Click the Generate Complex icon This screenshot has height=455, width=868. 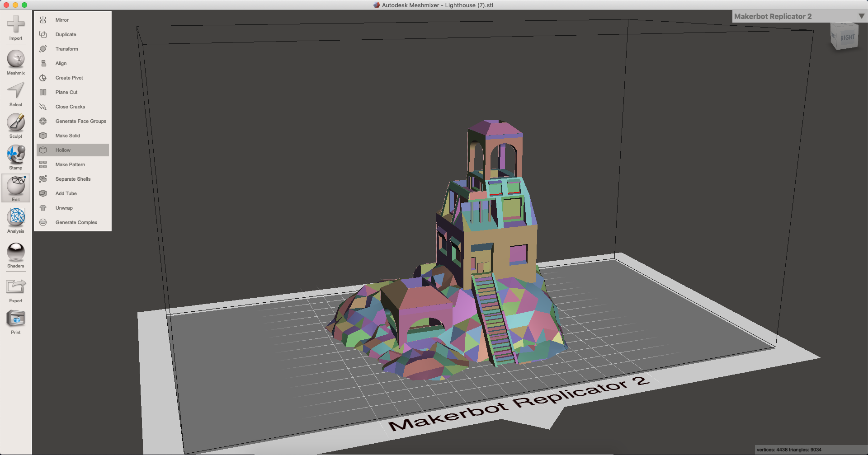[43, 222]
